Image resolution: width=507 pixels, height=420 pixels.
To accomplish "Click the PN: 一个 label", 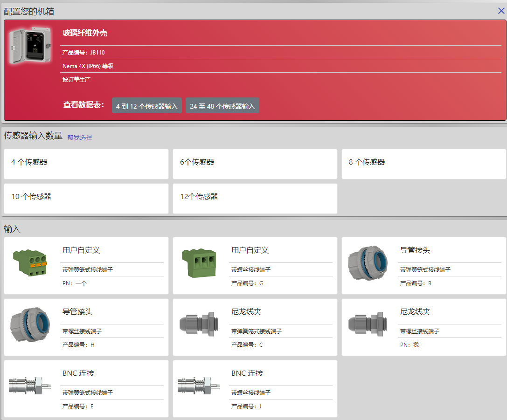I will tap(74, 283).
